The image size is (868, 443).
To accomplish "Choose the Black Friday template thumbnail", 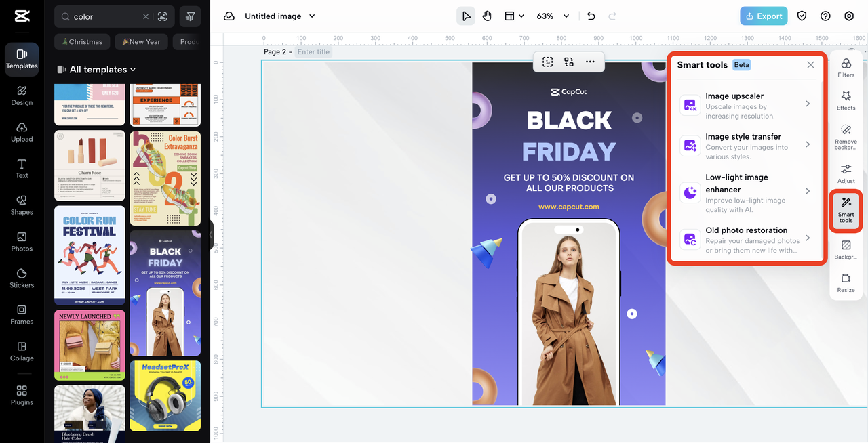I will [x=165, y=293].
